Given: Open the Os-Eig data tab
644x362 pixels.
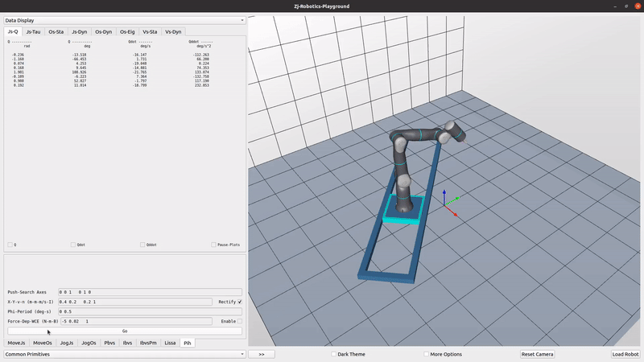Looking at the screenshot, I should 127,32.
